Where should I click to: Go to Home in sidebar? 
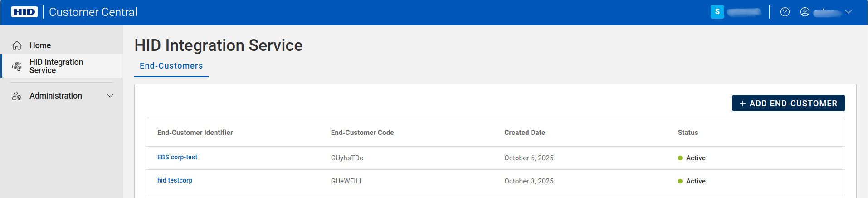pos(40,45)
